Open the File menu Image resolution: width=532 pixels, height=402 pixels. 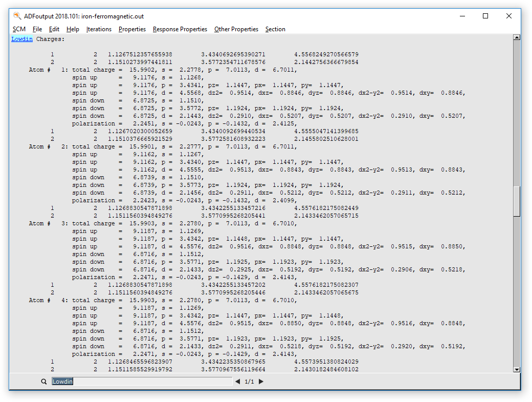[37, 29]
